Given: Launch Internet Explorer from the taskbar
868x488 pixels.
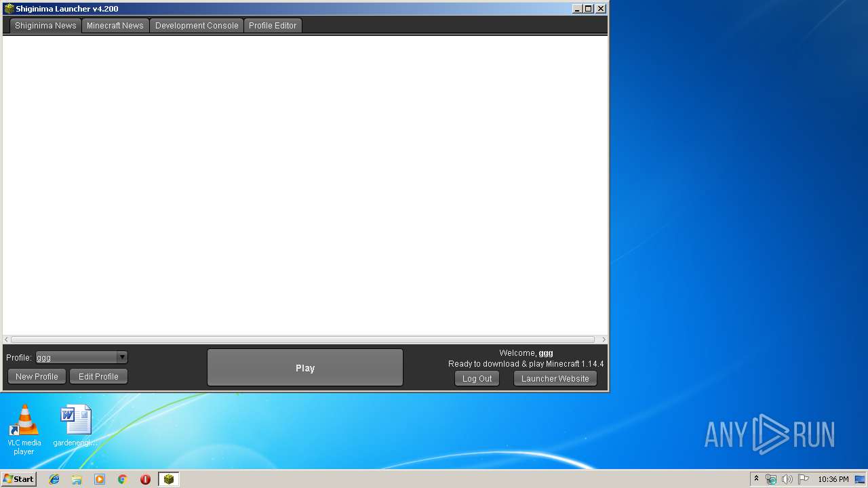Looking at the screenshot, I should click(54, 479).
